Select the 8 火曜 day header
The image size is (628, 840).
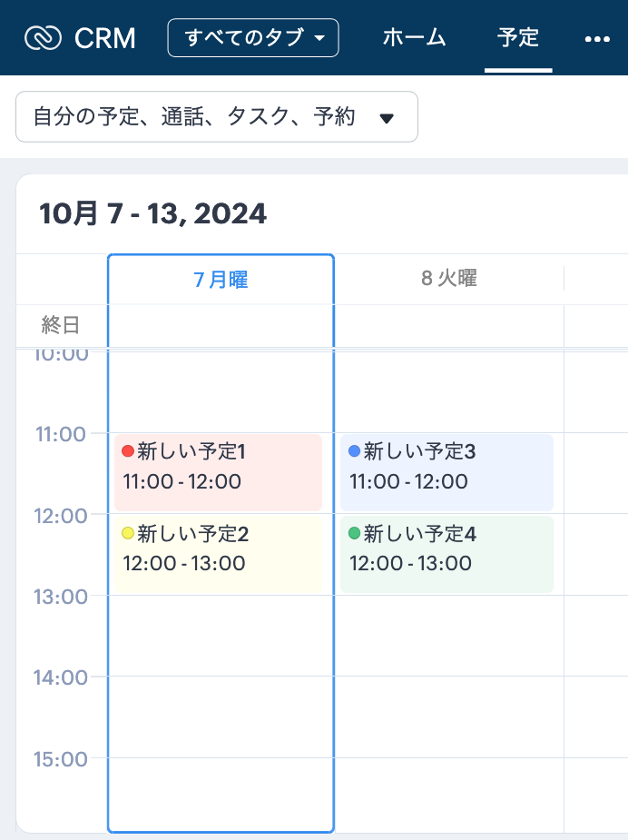point(448,280)
